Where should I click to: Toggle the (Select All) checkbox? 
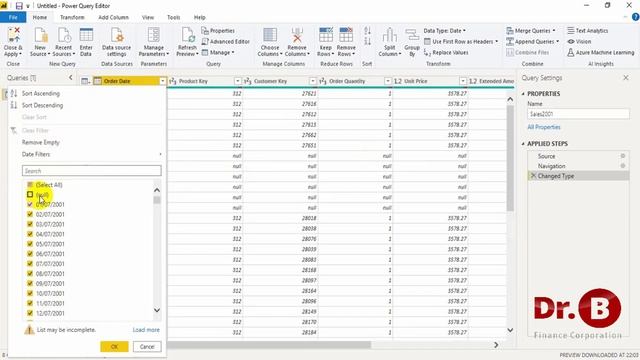pos(30,185)
